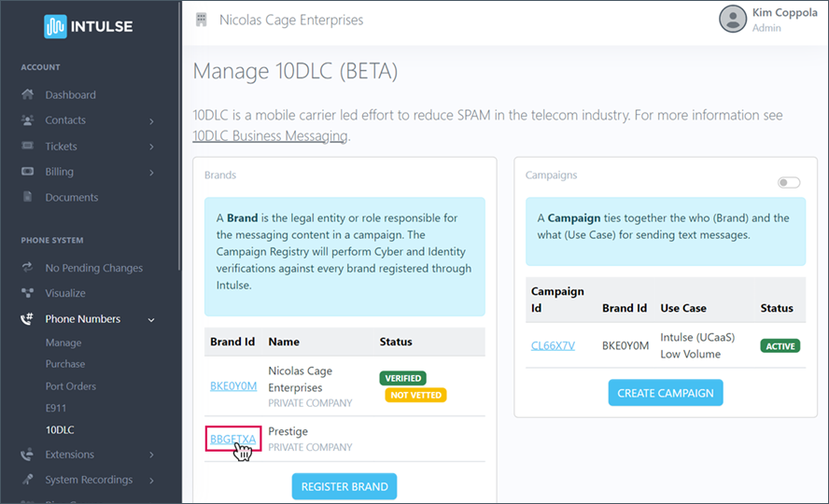The image size is (829, 504).
Task: Open campaign CL66X7V link
Action: (553, 345)
